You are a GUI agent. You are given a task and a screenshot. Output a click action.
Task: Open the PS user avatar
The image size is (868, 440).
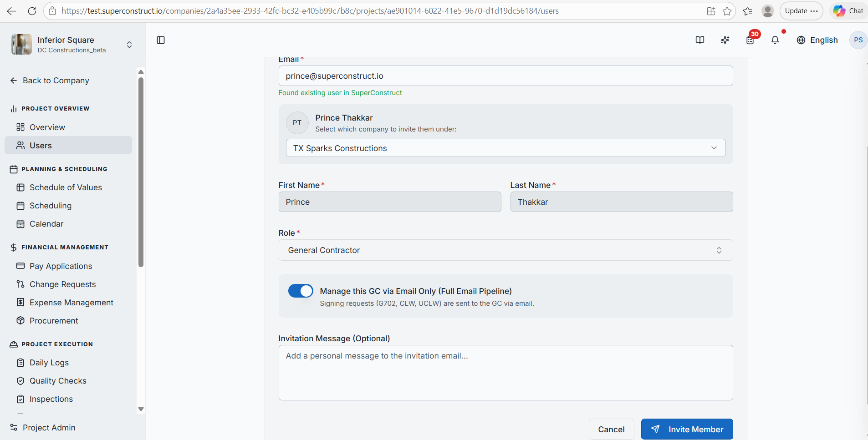[858, 40]
